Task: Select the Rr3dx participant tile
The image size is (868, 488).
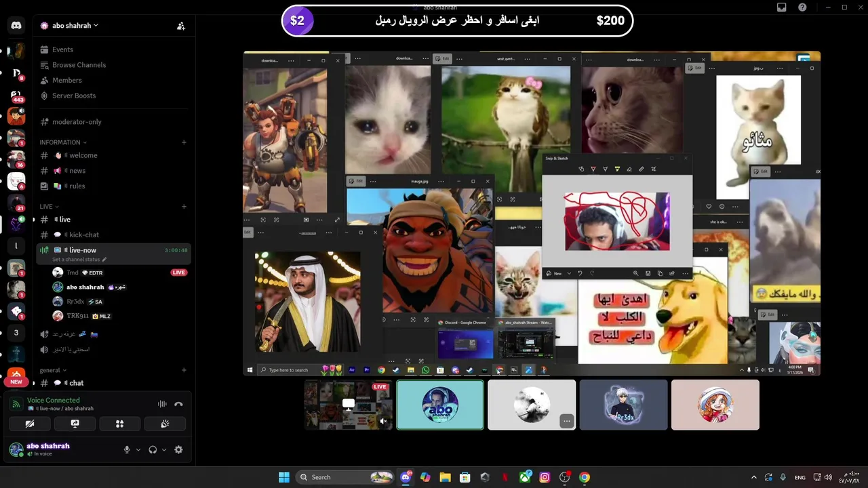Action: (x=624, y=405)
